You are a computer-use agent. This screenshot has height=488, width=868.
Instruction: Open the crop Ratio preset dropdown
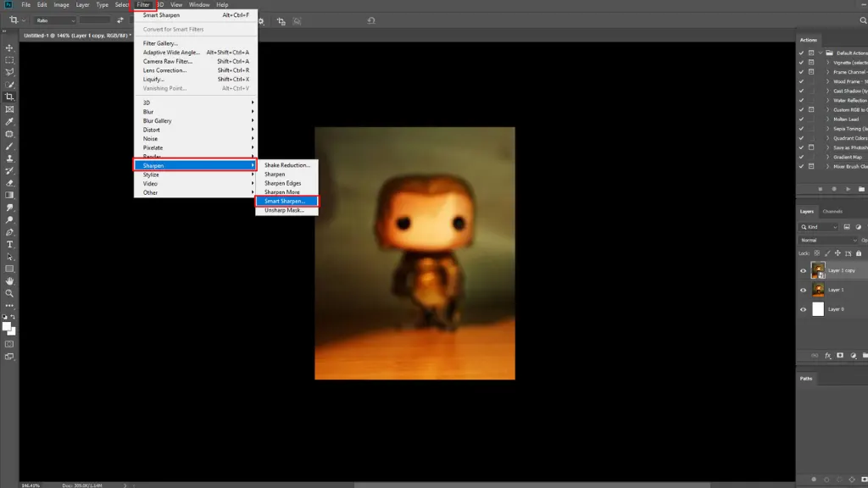point(54,20)
